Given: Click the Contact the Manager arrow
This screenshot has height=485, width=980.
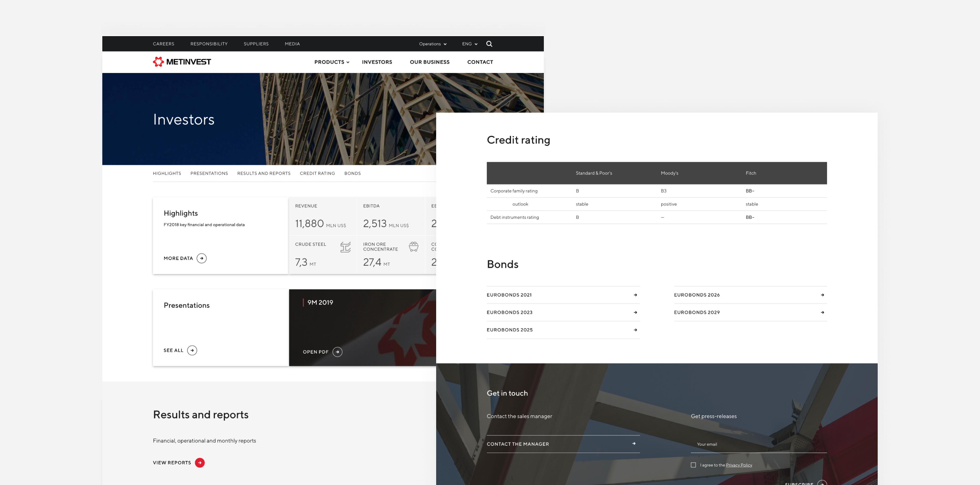Looking at the screenshot, I should pyautogui.click(x=634, y=444).
